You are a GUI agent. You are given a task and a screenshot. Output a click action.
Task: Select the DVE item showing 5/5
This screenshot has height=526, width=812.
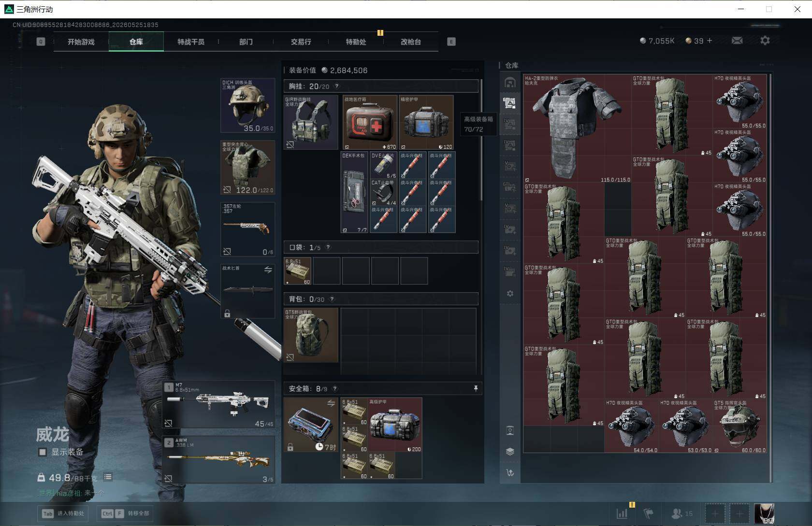click(x=384, y=166)
